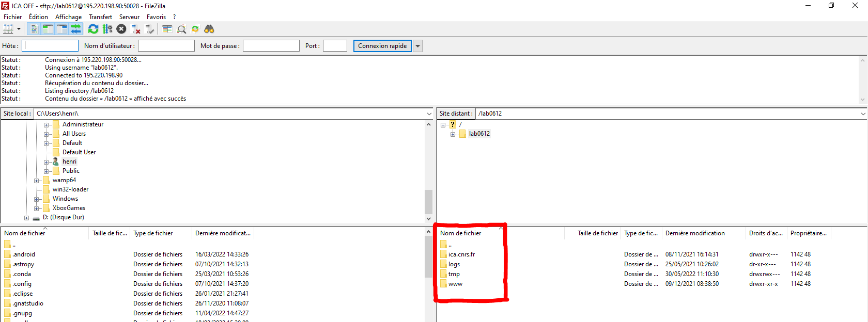This screenshot has height=322, width=868.
Task: Cancel the current operation
Action: (x=121, y=29)
